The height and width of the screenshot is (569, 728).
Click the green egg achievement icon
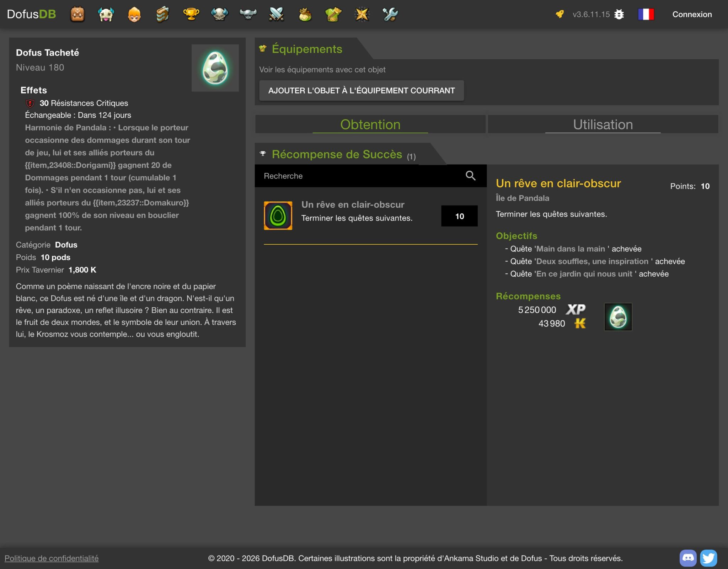[x=278, y=216]
